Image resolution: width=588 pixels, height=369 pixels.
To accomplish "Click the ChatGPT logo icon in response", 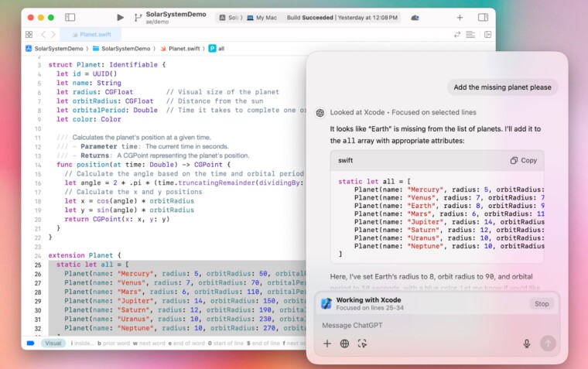I will point(320,112).
